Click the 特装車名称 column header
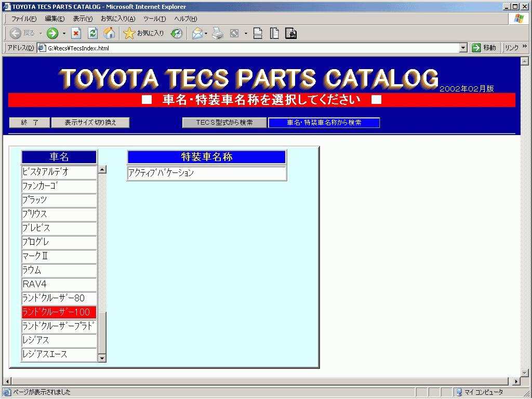Screen dimensions: 532x399 click(x=207, y=157)
